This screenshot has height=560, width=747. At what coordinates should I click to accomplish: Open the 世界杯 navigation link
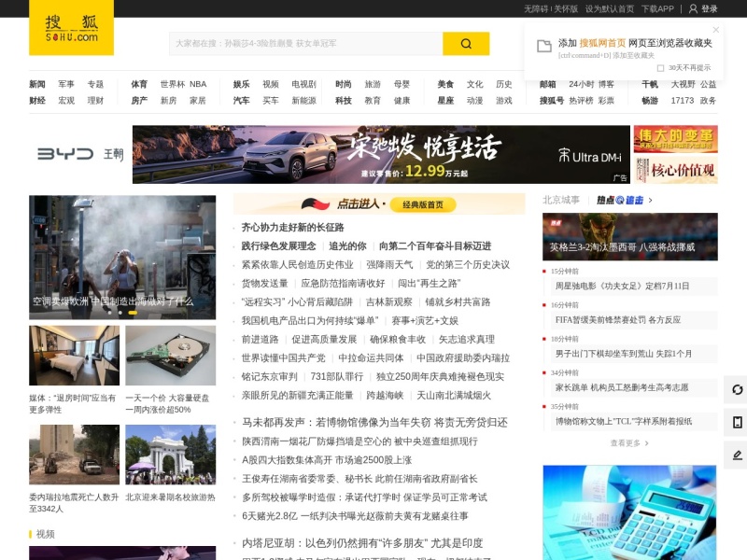(173, 84)
